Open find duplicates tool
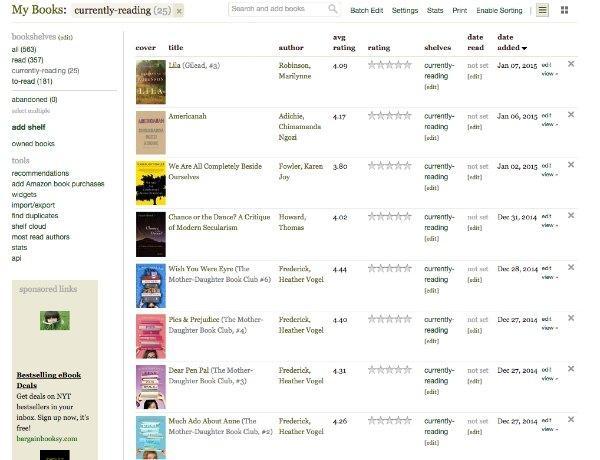 coord(36,215)
